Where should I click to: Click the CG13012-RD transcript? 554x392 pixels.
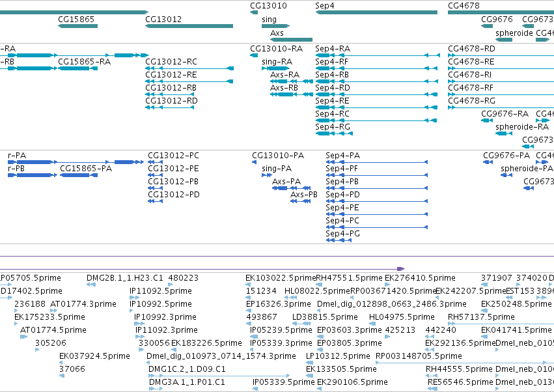pos(170,107)
